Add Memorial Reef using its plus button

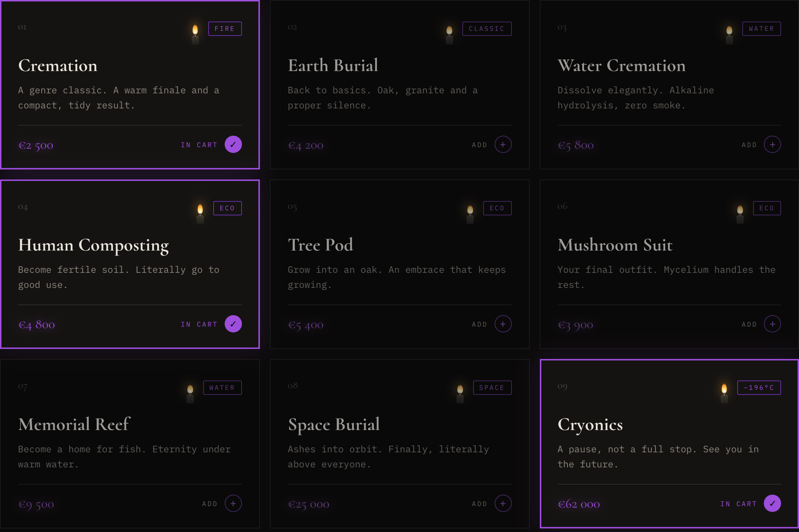point(233,503)
